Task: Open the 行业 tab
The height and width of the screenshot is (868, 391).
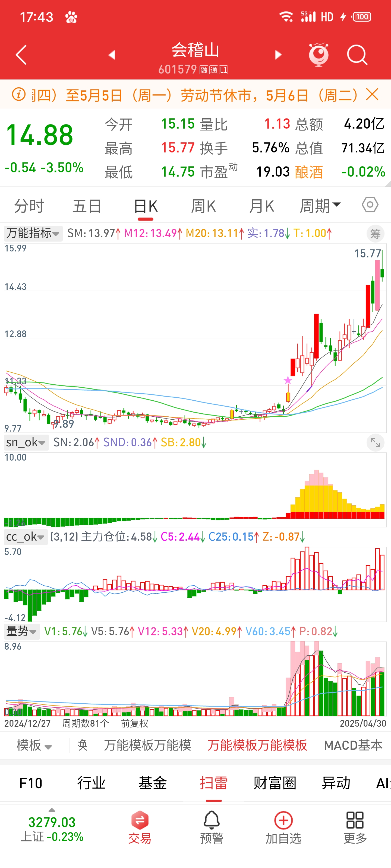Action: (x=92, y=783)
